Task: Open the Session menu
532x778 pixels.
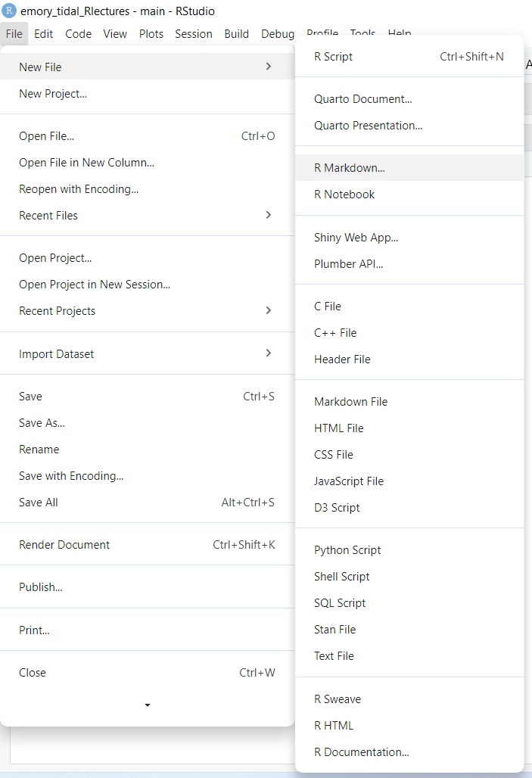Action: tap(194, 34)
